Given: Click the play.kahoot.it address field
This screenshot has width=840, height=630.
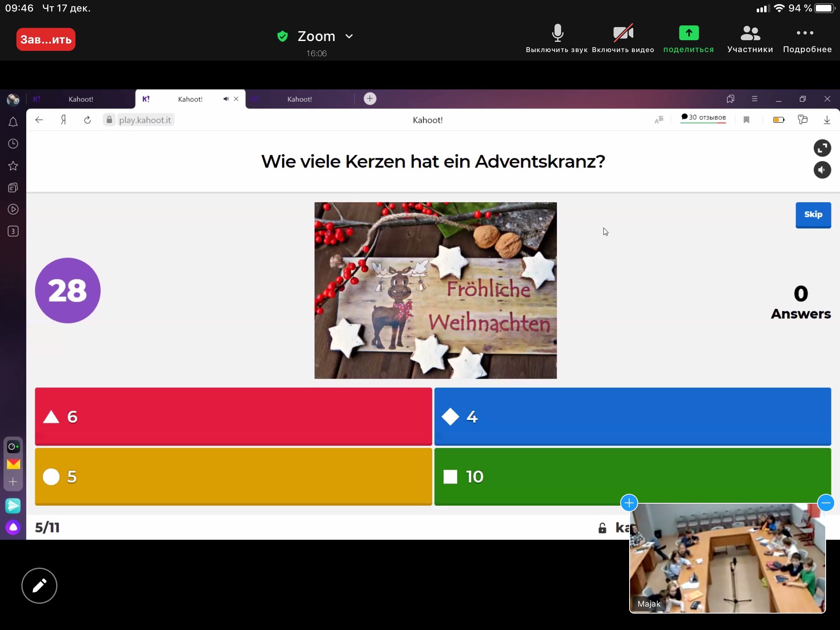Looking at the screenshot, I should [x=144, y=120].
